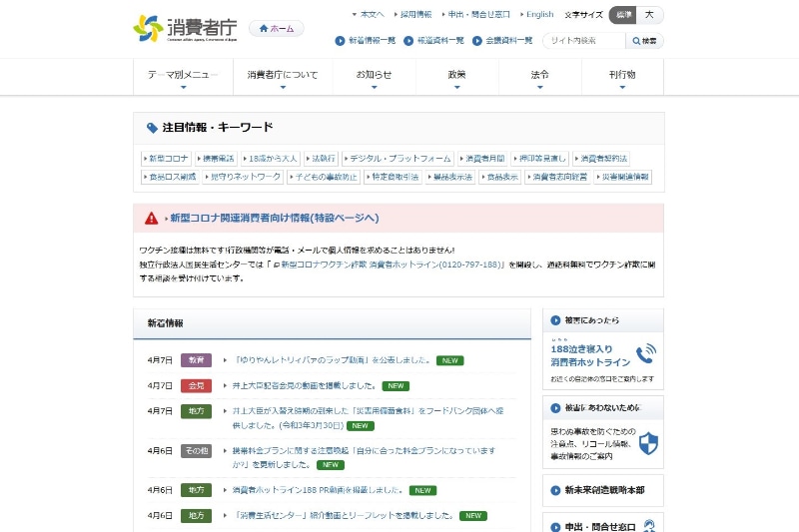This screenshot has width=799, height=532.
Task: Click the 消費者庁 logo
Action: [185, 29]
